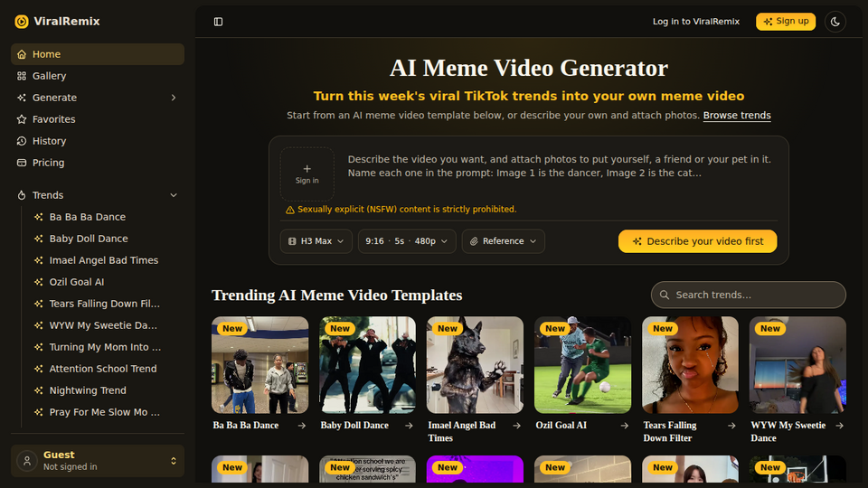
Task: Expand the Generate submenu chevron
Action: pyautogui.click(x=174, y=98)
